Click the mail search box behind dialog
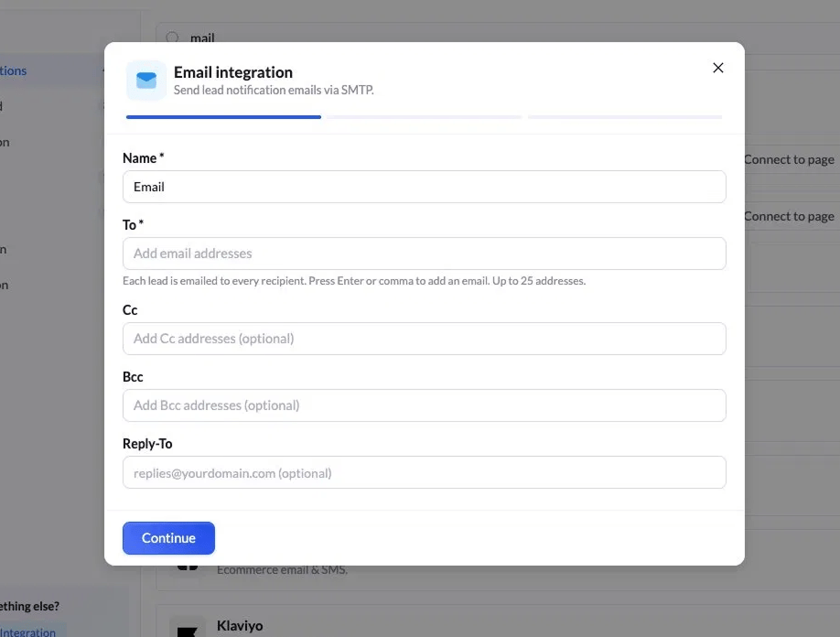This screenshot has height=637, width=840. [498, 38]
